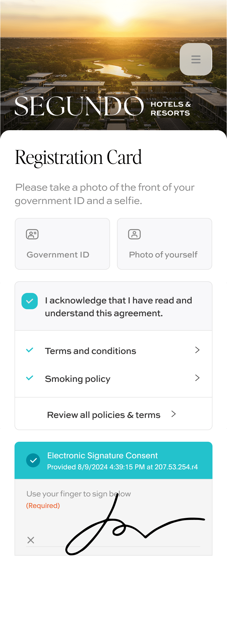Uncheck the agreement acknowledgment checkbox

click(x=30, y=301)
